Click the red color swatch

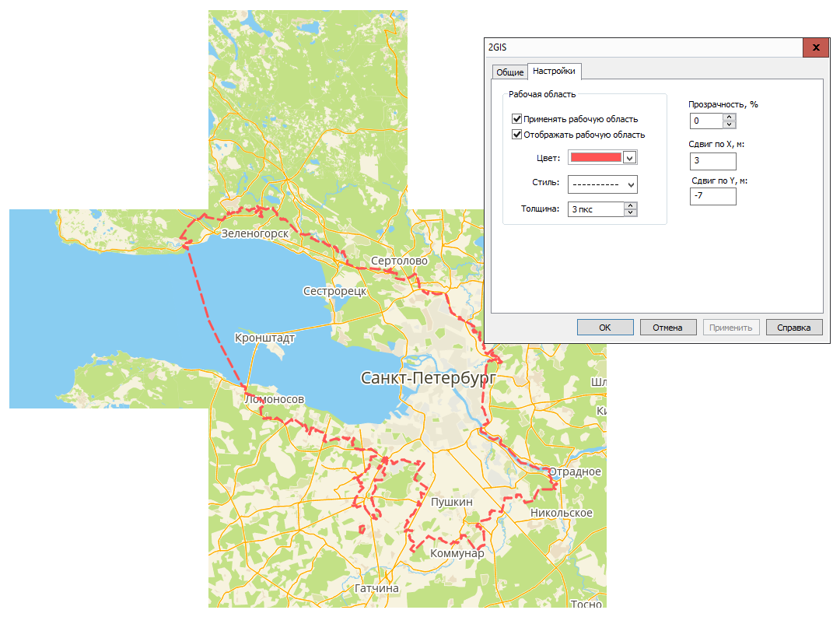(x=596, y=157)
